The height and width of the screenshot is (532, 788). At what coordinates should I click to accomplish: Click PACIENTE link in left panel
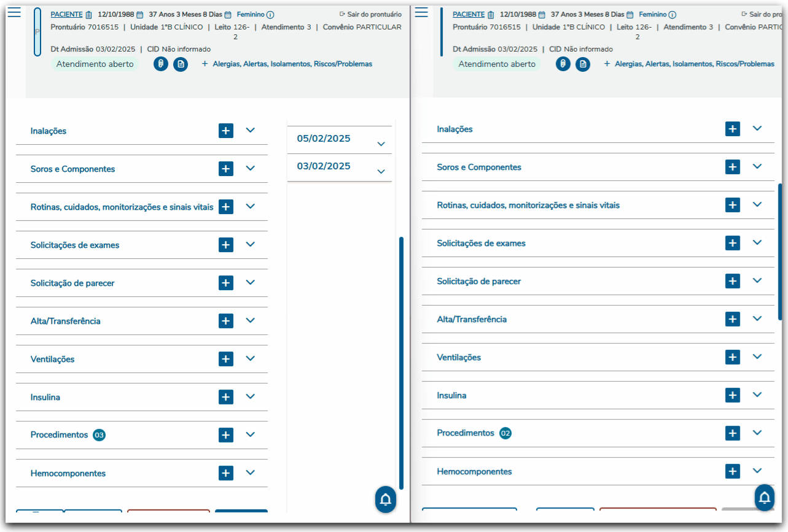pos(66,14)
